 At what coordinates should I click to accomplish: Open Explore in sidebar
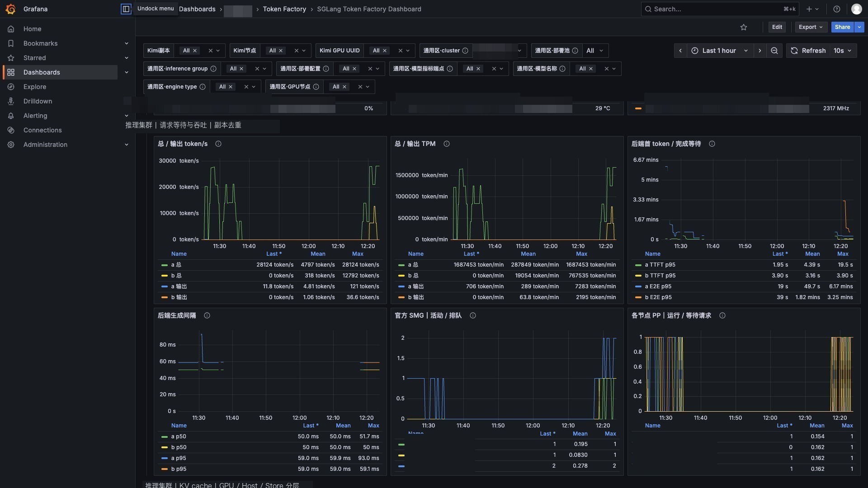click(35, 87)
